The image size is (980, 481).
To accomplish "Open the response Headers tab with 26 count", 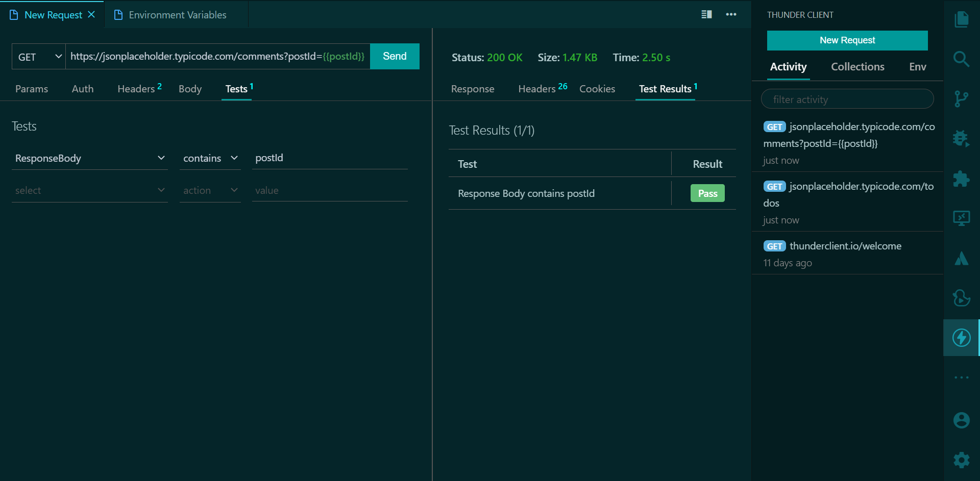I will point(543,89).
